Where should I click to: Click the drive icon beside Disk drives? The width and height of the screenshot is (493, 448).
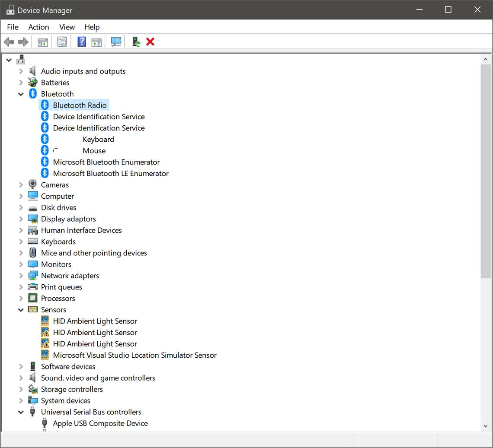pos(33,208)
